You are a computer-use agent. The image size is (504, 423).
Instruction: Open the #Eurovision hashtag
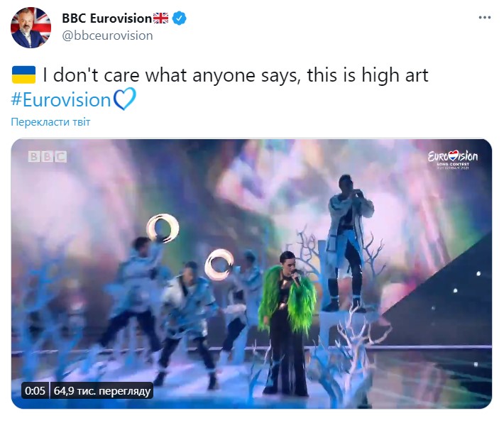pyautogui.click(x=61, y=99)
